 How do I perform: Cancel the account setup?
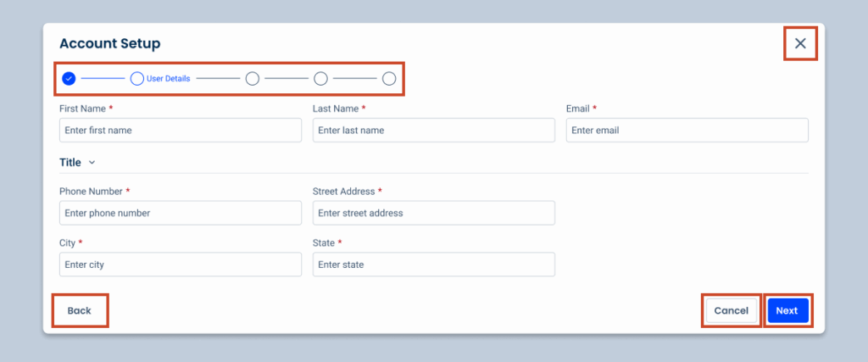click(731, 310)
